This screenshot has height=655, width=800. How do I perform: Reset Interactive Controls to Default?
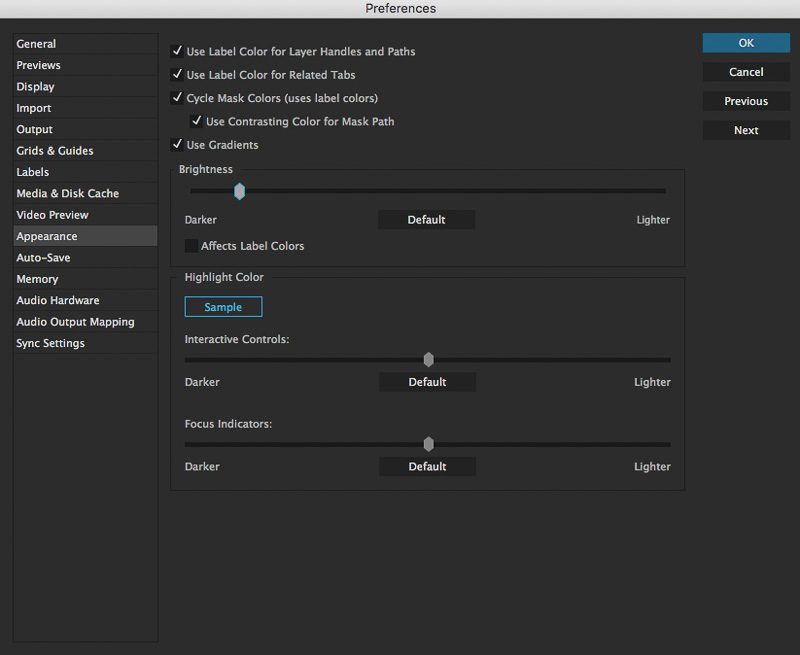pyautogui.click(x=427, y=382)
